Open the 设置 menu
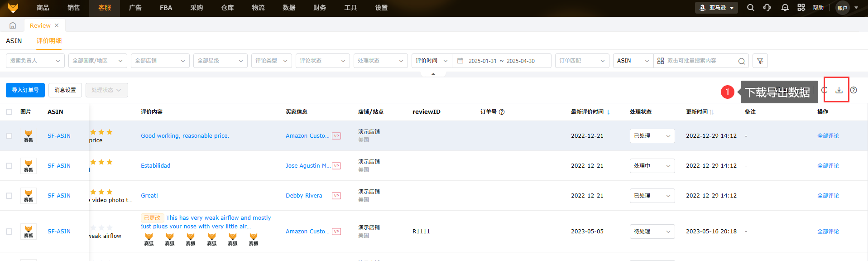Viewport: 868px width, 261px height. coord(381,8)
